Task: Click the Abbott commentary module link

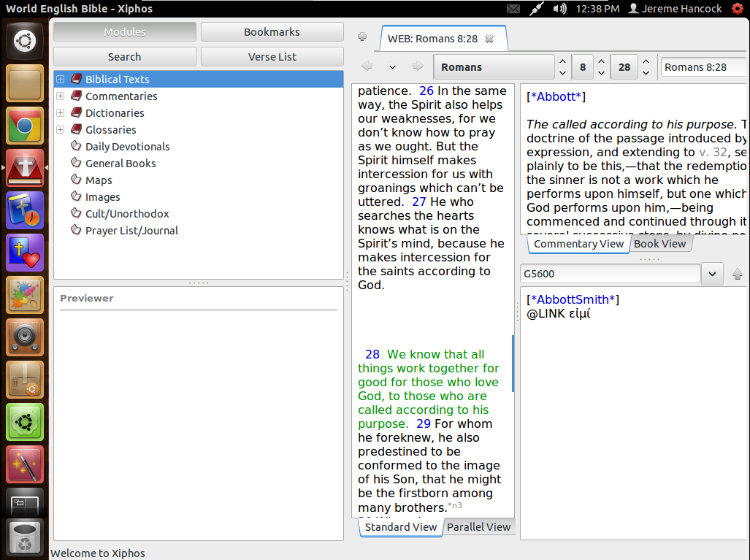Action: click(556, 96)
